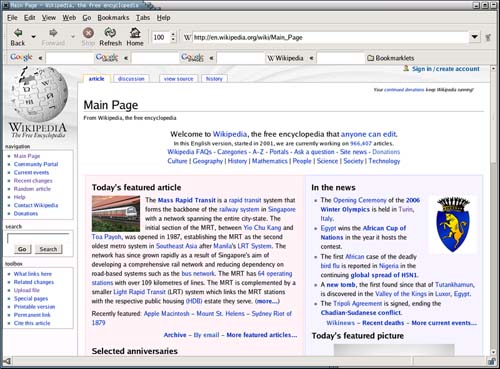Click the vertical scrollbar down arrow
Image resolution: width=500 pixels, height=369 pixels.
pos(493,352)
